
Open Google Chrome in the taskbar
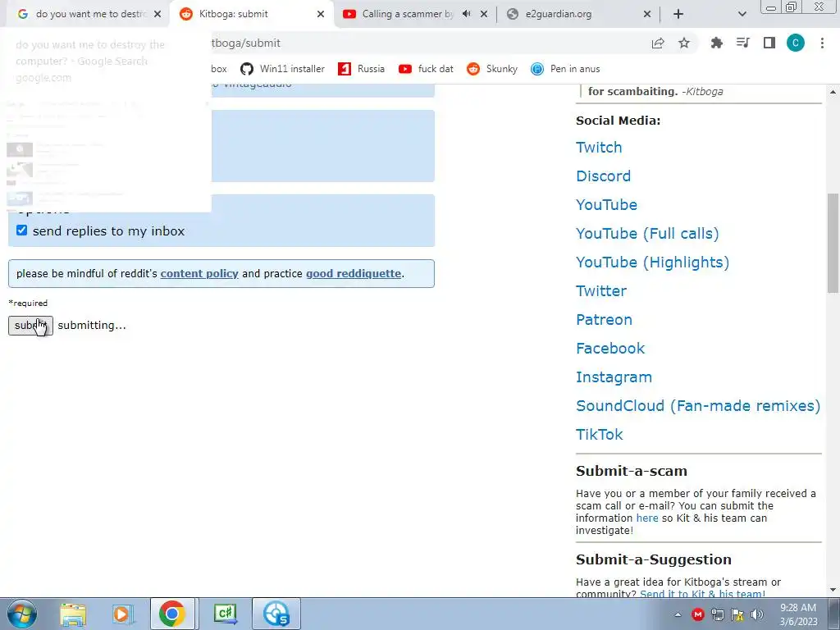[172, 614]
